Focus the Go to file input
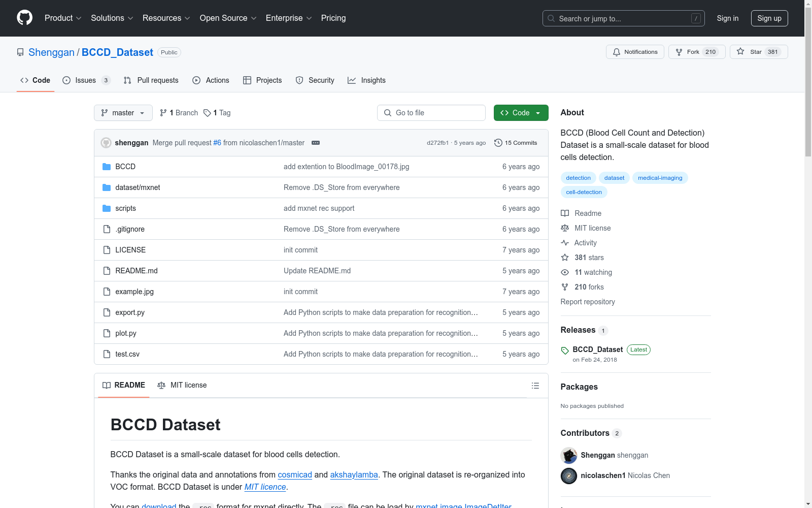The width and height of the screenshot is (812, 508). click(431, 113)
